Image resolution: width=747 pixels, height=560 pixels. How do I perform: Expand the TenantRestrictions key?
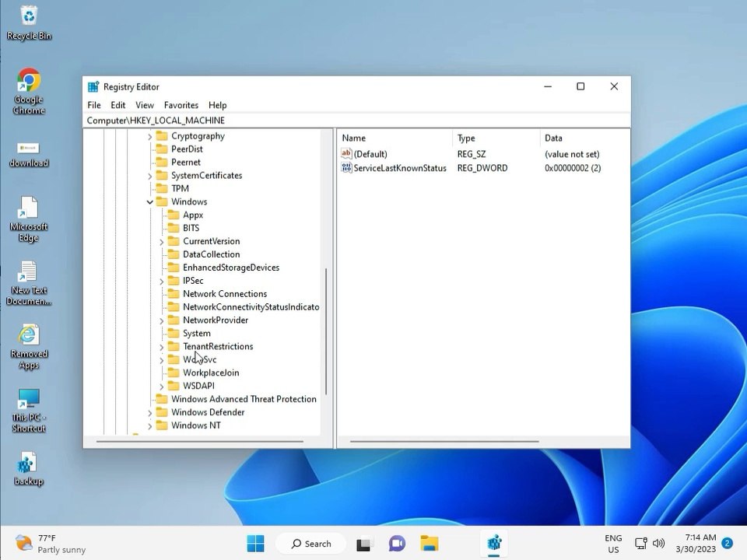tap(162, 347)
